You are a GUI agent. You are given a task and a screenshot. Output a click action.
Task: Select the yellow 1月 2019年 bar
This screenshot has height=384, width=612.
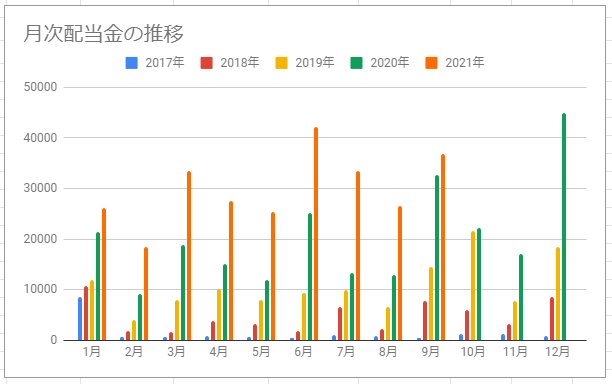(92, 310)
